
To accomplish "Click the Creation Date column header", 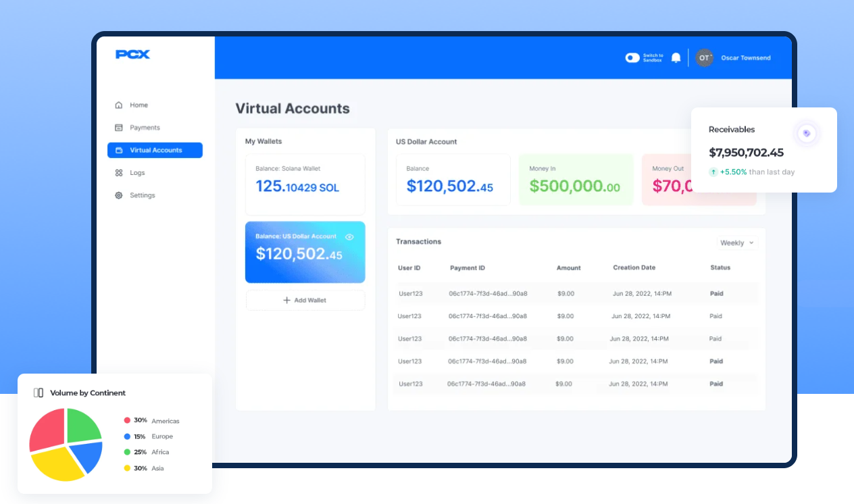I will pos(634,268).
